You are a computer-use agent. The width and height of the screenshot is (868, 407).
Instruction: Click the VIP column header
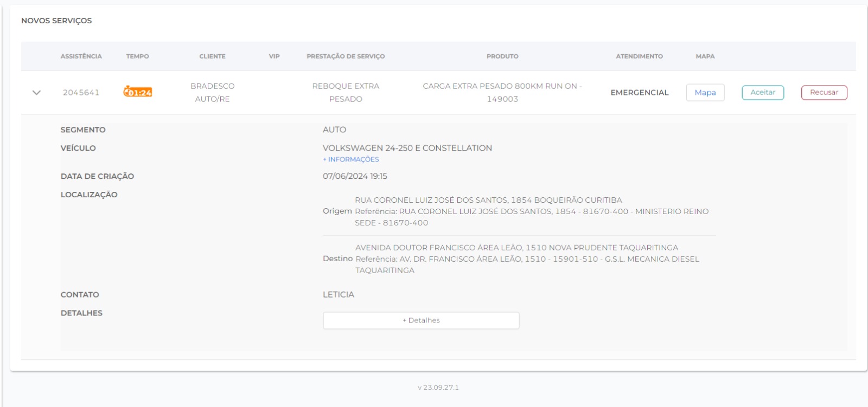click(275, 56)
